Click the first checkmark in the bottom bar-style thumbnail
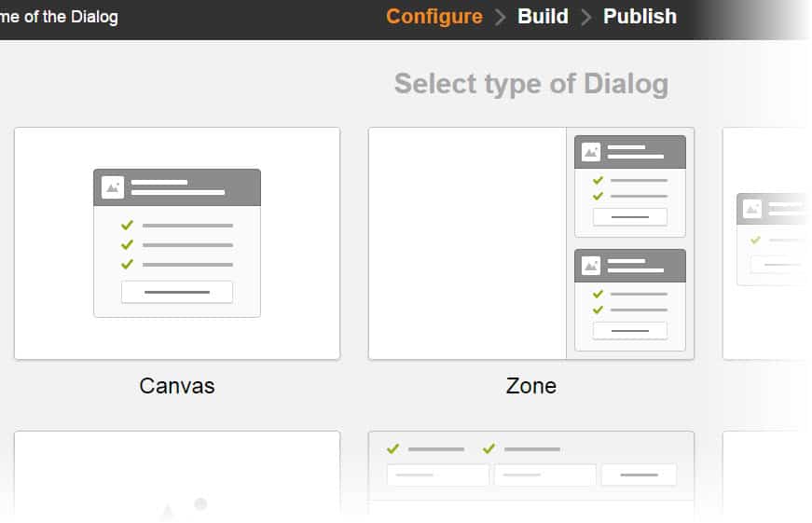The height and width of the screenshot is (523, 812). pos(393,448)
